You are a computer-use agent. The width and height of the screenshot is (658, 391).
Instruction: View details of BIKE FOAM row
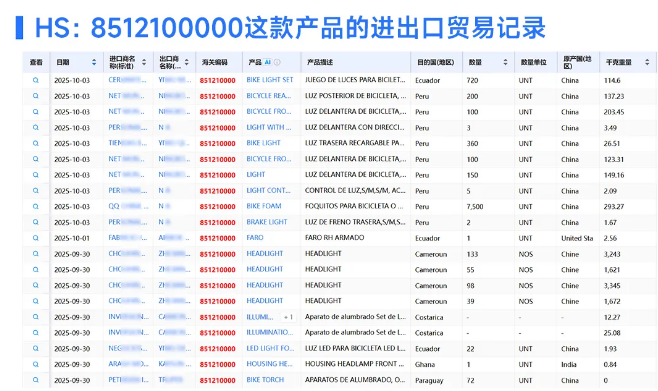36,206
